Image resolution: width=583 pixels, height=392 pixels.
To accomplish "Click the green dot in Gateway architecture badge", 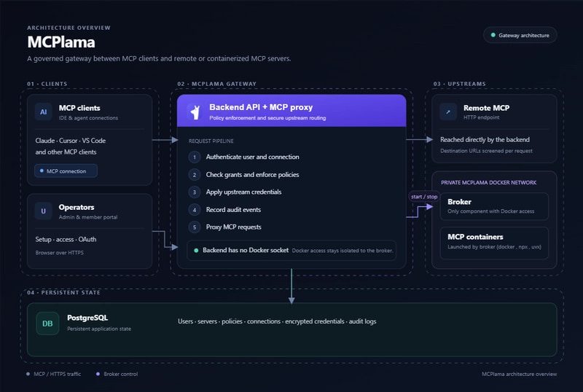I will point(493,35).
